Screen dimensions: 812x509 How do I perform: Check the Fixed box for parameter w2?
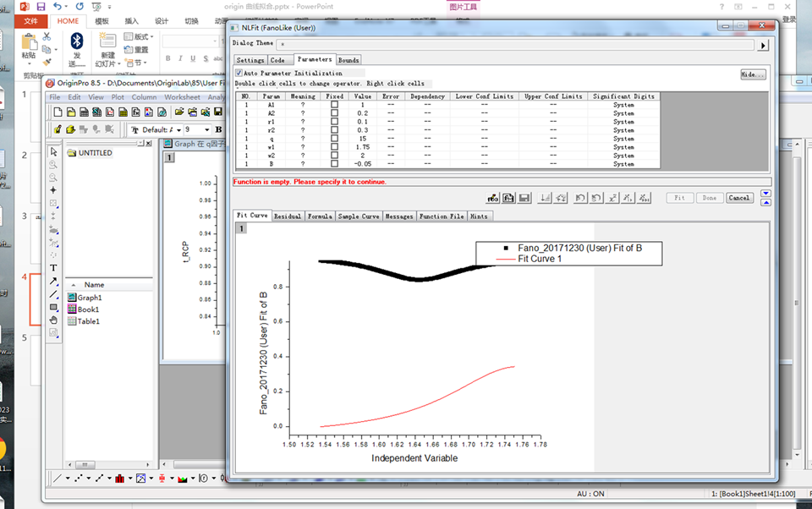pyautogui.click(x=335, y=156)
